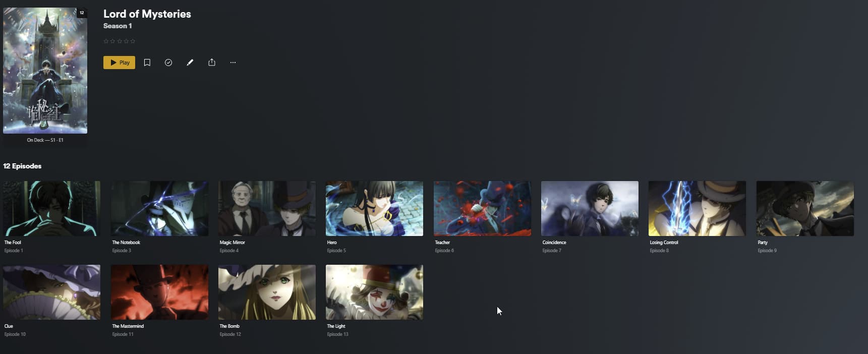Open the Party episode thumbnail
Screen dimensions: 868x354
click(805, 208)
